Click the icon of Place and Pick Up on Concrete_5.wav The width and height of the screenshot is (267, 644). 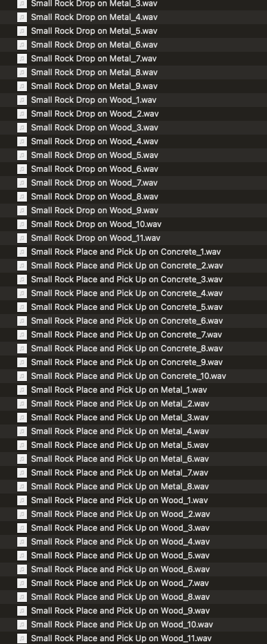(22, 306)
